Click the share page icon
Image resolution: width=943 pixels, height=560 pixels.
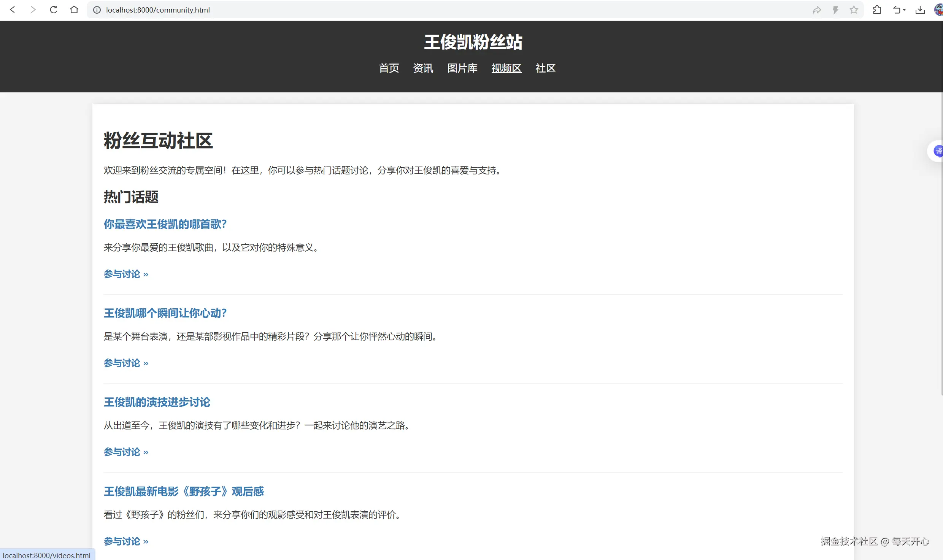[x=817, y=10]
